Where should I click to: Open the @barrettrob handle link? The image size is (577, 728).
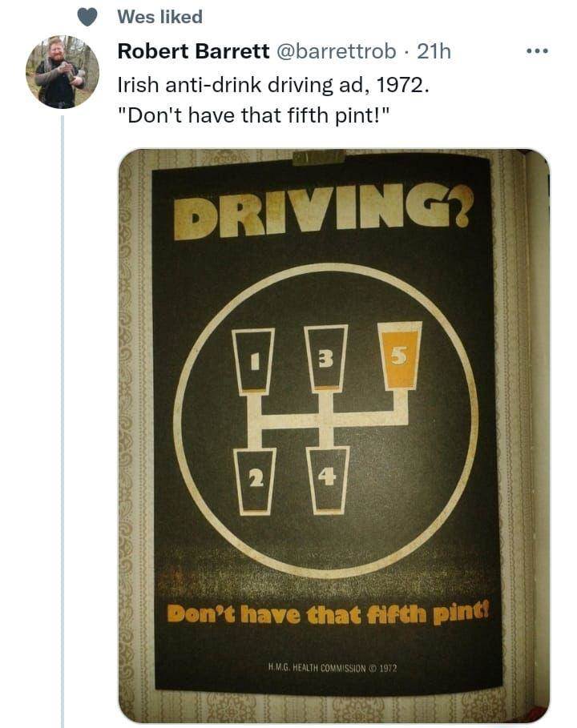pos(336,51)
